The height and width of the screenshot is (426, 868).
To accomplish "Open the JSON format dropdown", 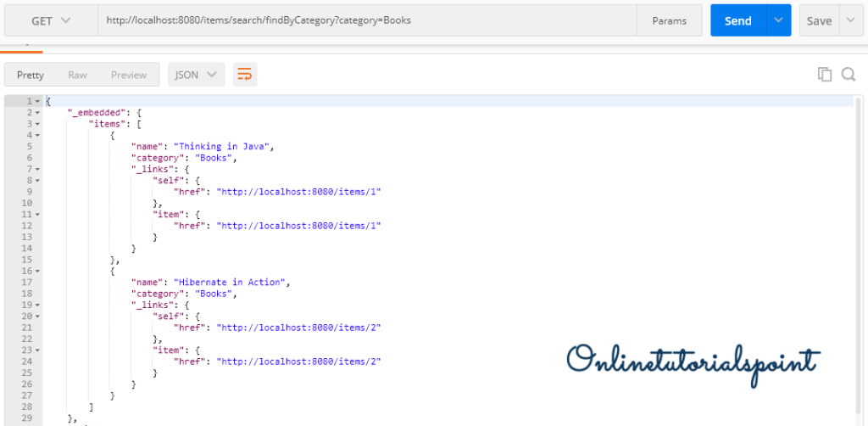I will [x=196, y=75].
